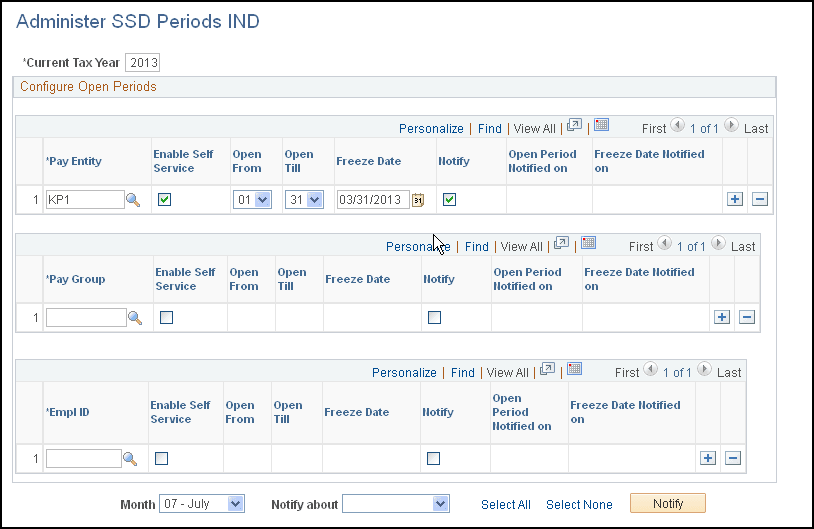Screen dimensions: 814x529
Task: Show previous row arrow in Pay Entity grid
Action: [x=677, y=125]
